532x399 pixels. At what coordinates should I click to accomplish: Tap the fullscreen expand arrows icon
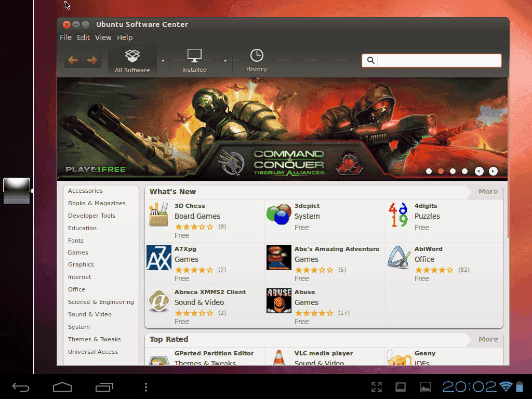(377, 387)
